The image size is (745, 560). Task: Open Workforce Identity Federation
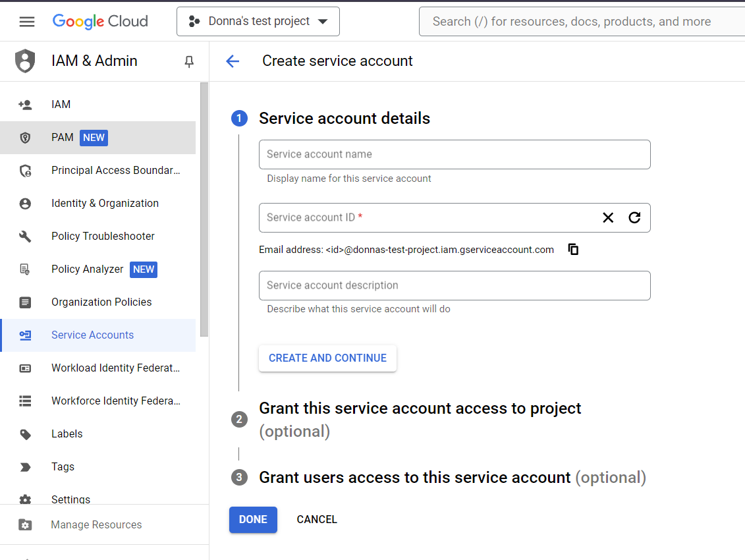point(98,401)
